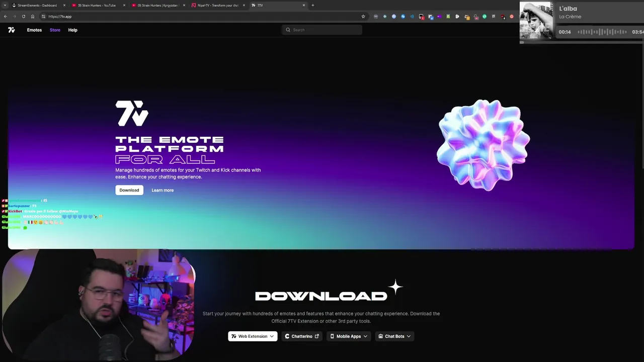Click the song title L'alba
644x362 pixels.
click(x=568, y=9)
